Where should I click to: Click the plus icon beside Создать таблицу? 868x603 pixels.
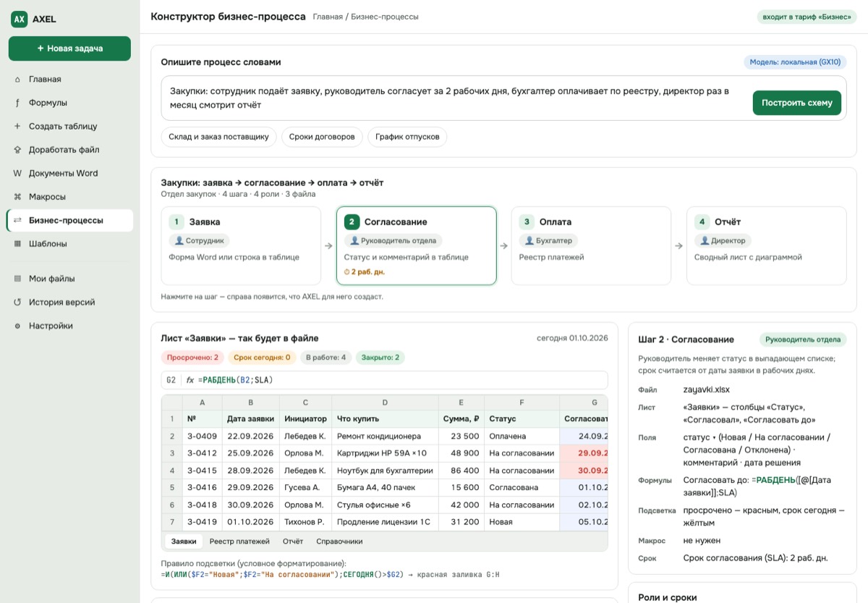pyautogui.click(x=17, y=127)
